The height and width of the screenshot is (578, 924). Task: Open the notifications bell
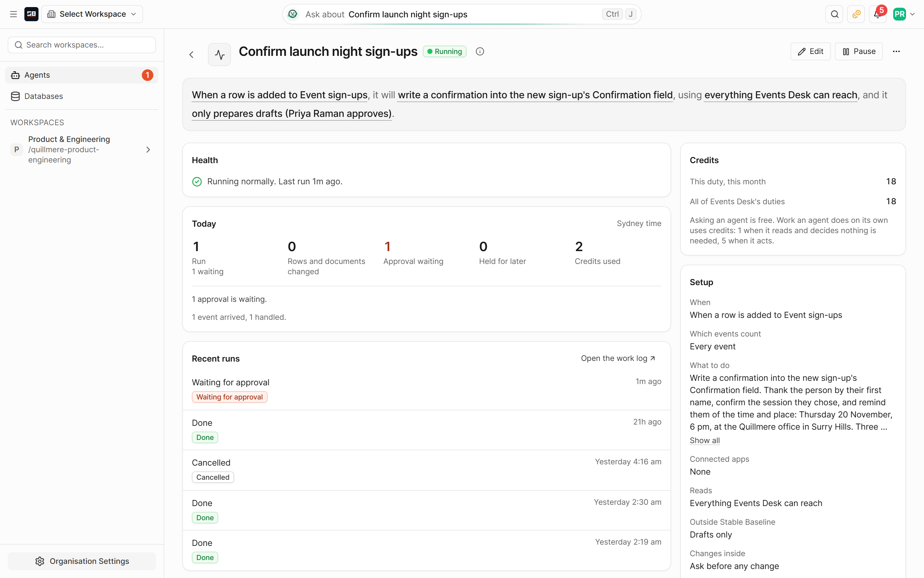pos(878,14)
